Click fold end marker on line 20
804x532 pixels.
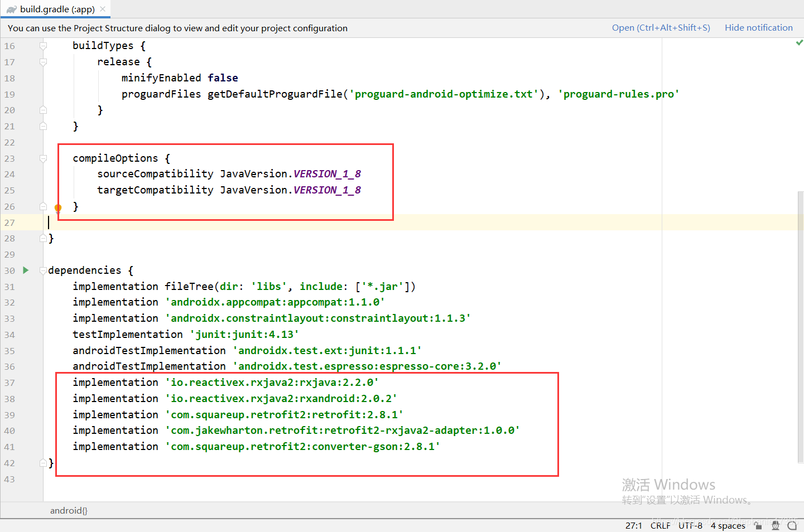[x=43, y=110]
